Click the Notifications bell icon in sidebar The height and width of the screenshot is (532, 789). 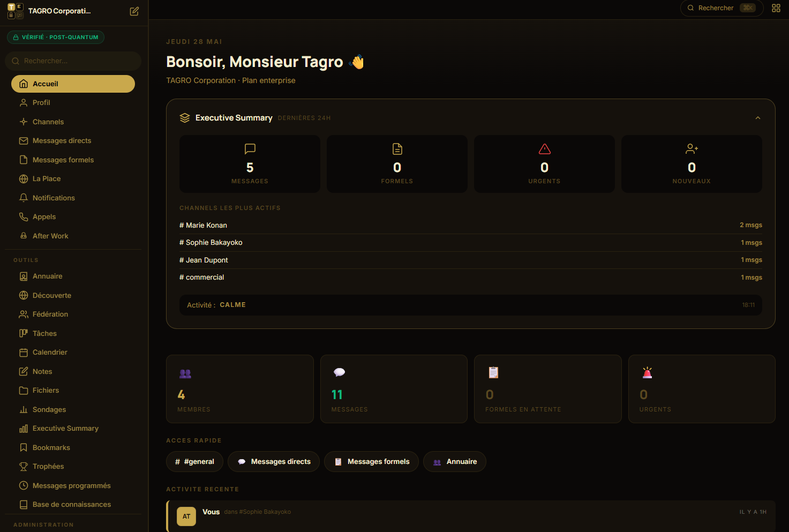tap(24, 198)
